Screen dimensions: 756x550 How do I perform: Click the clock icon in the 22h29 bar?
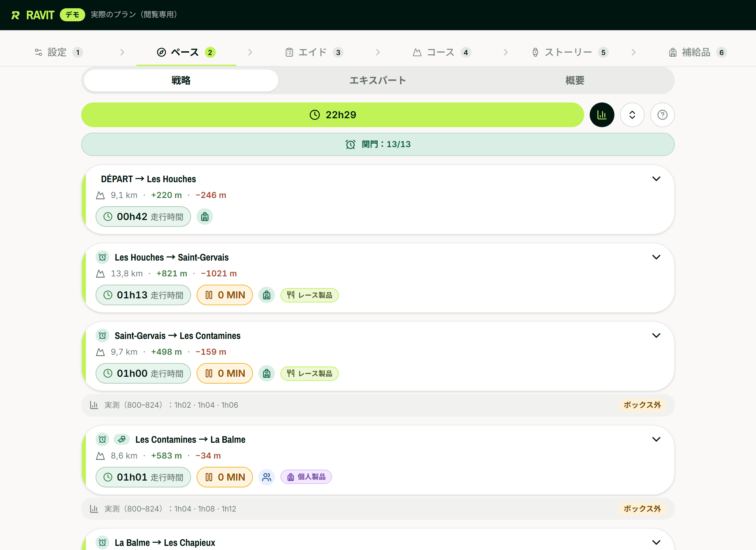click(315, 115)
